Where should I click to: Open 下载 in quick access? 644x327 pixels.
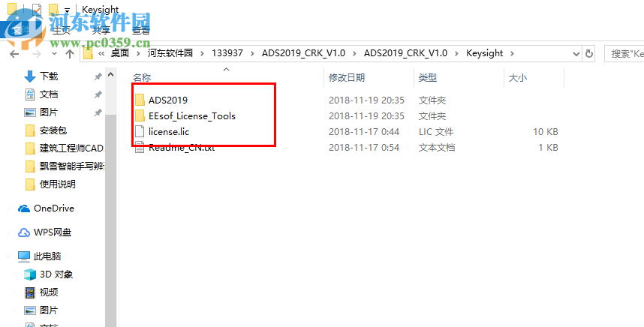tap(49, 76)
